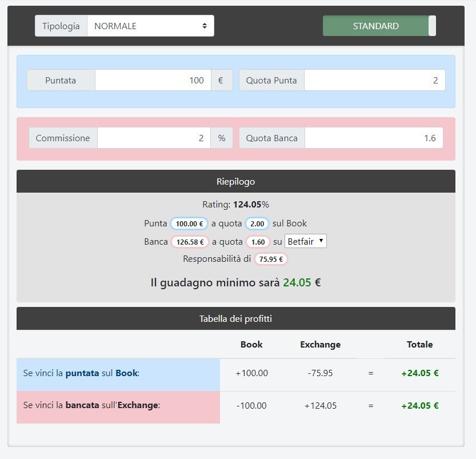Click the 1.60 quota badge
The width and height of the screenshot is (476, 459).
[258, 242]
